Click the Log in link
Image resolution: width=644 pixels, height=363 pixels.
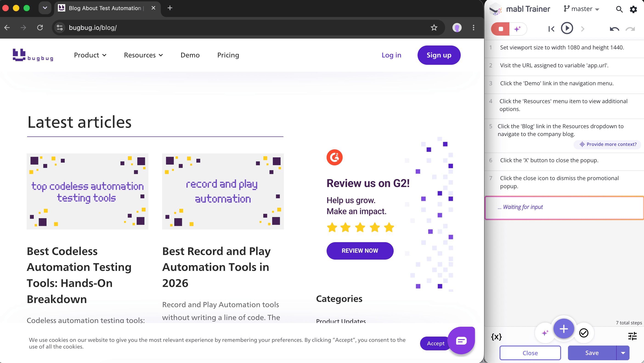[391, 55]
